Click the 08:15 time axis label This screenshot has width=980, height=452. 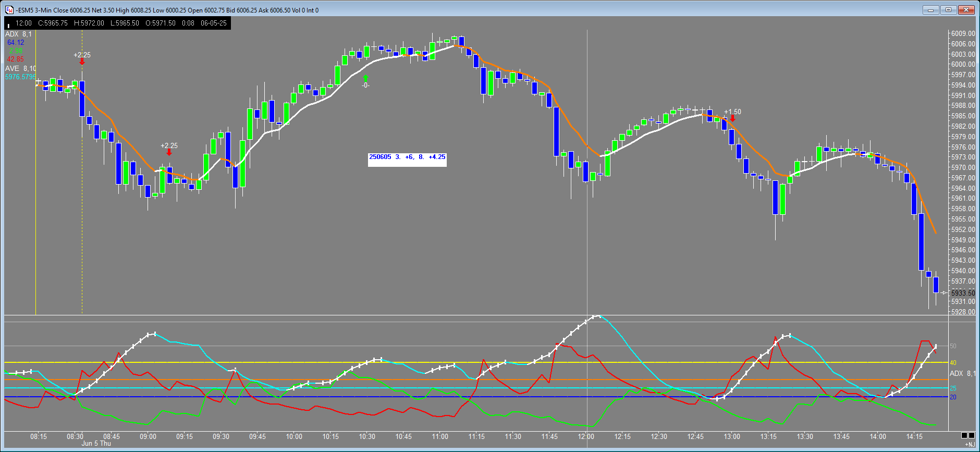tap(39, 436)
